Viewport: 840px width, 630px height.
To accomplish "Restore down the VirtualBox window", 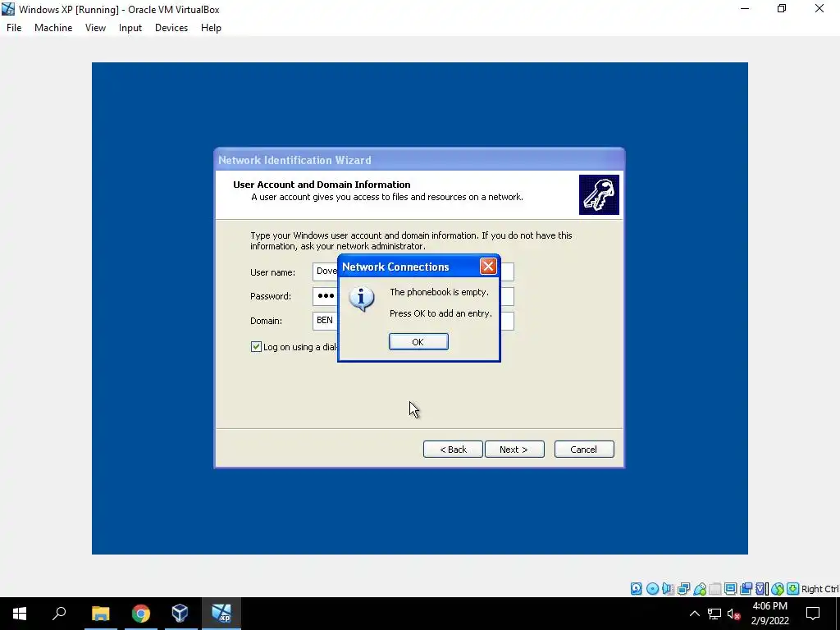I will [x=782, y=9].
